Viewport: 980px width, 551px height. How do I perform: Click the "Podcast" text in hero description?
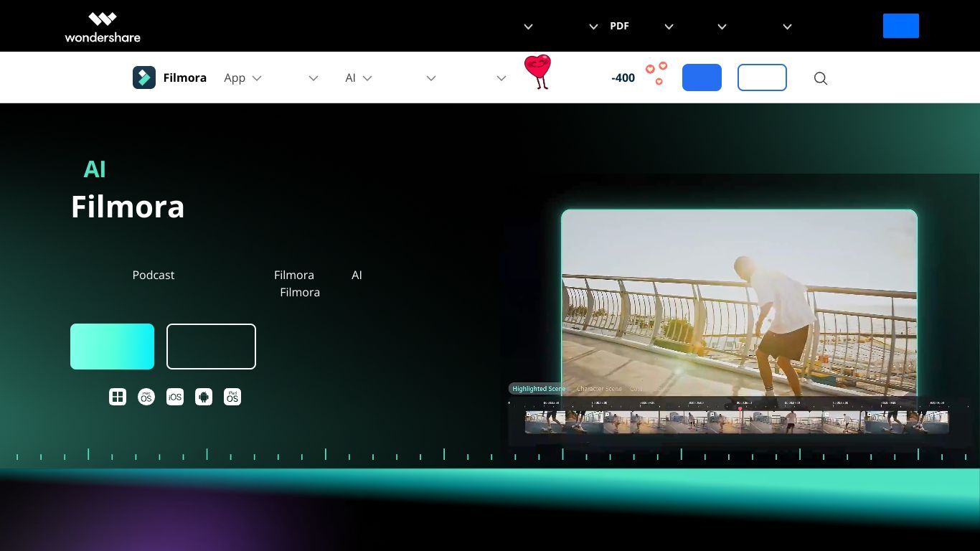pos(154,275)
